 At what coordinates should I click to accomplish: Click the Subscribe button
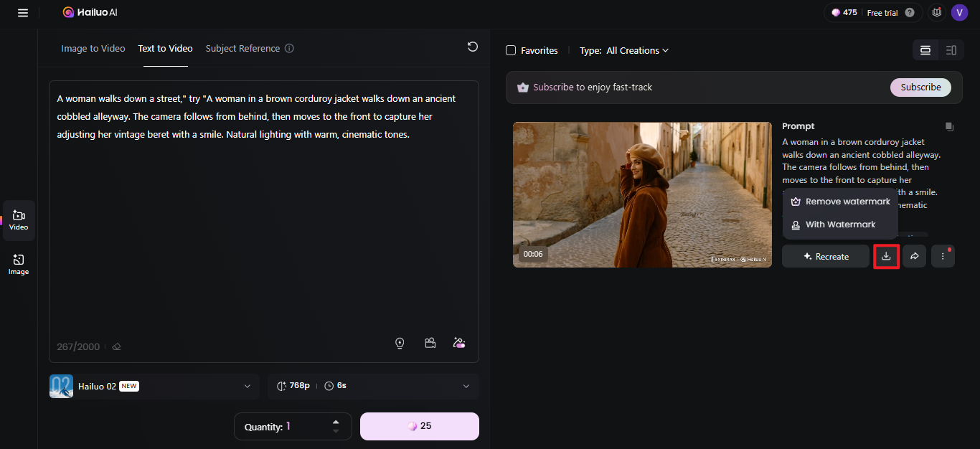tap(920, 87)
